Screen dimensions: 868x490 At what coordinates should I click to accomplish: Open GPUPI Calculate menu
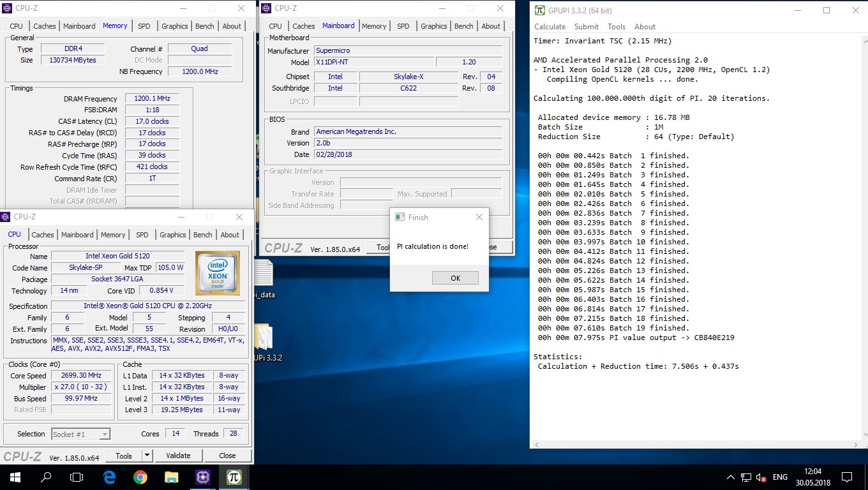[550, 27]
